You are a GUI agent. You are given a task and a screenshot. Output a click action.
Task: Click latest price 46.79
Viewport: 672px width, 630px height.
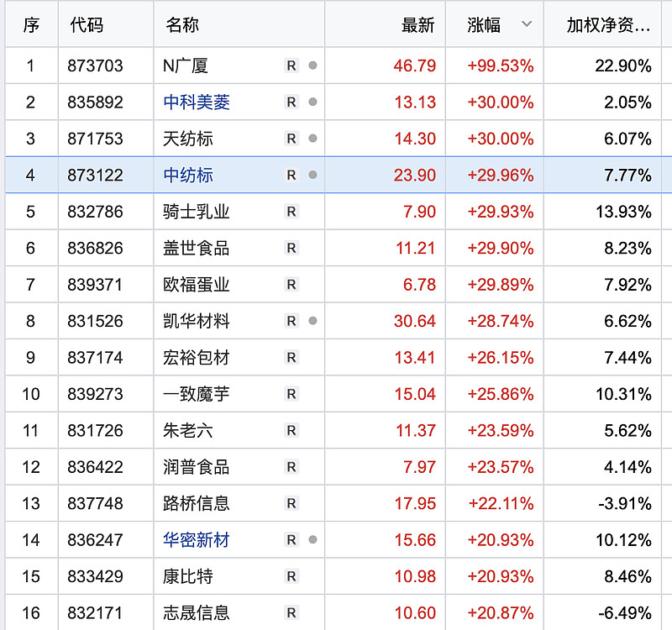(x=415, y=66)
